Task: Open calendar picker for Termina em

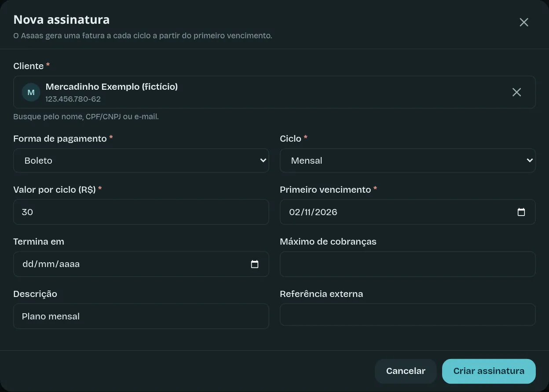Action: (255, 264)
